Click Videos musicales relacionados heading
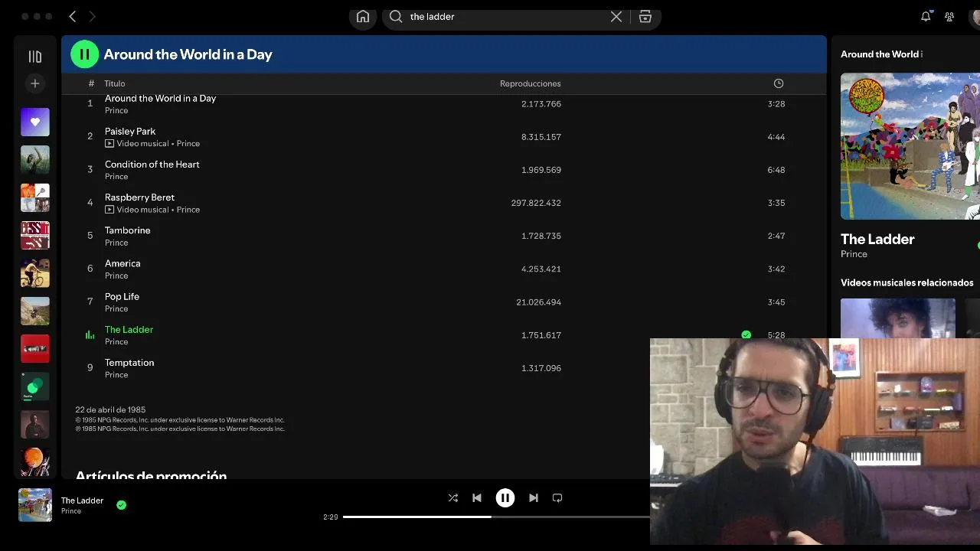 [x=907, y=282]
